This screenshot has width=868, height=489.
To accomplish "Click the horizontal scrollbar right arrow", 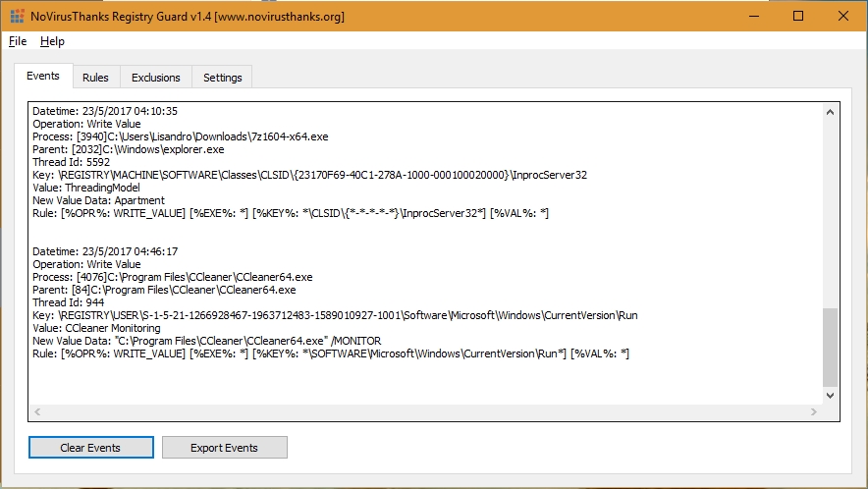I will click(813, 411).
